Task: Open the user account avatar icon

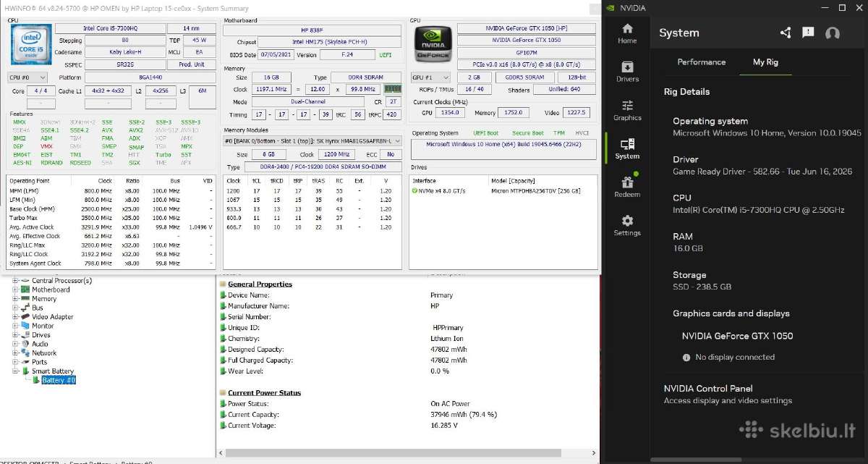Action: [833, 33]
